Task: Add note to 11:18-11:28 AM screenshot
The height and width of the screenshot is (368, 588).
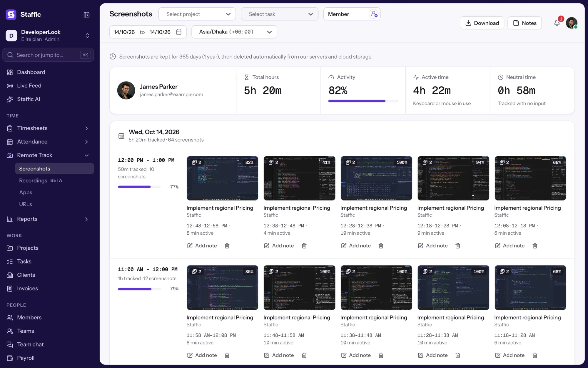Action: (x=510, y=355)
